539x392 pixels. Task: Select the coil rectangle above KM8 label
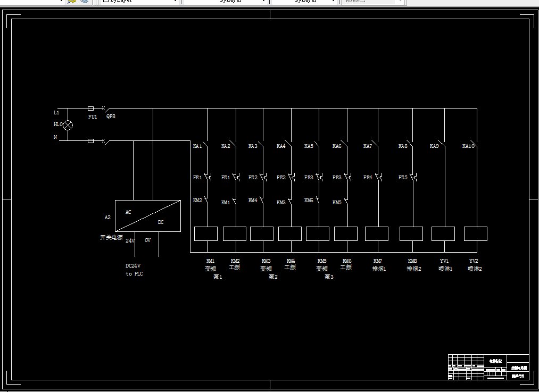pos(411,233)
